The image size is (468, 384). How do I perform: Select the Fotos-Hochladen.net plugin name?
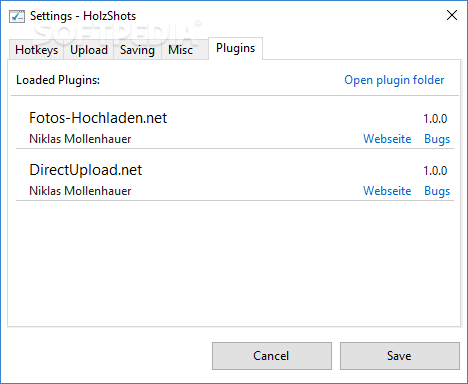click(98, 118)
